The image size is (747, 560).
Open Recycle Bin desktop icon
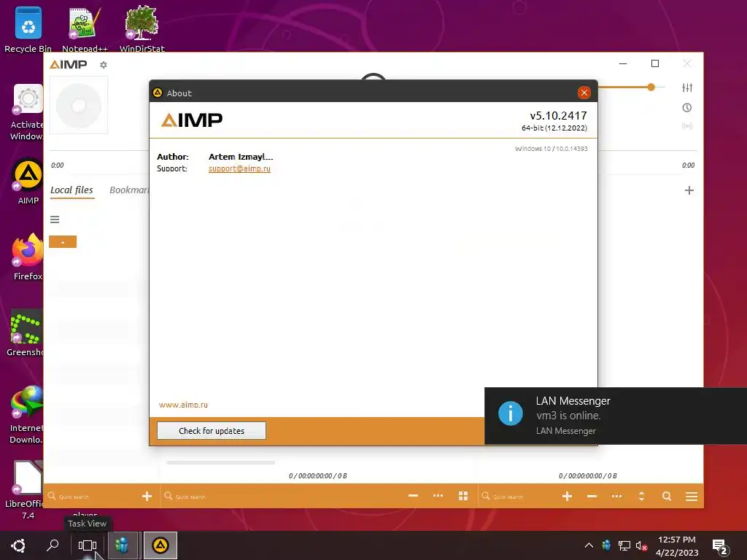[x=28, y=28]
